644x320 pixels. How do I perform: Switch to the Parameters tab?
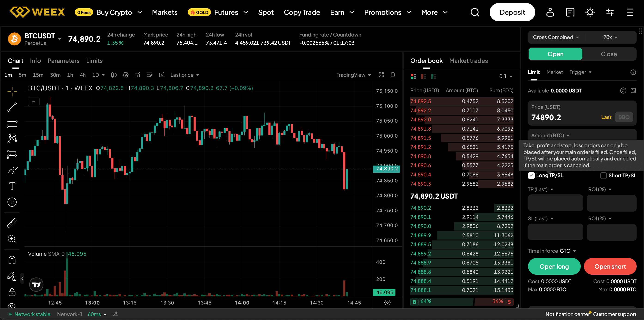coord(64,61)
